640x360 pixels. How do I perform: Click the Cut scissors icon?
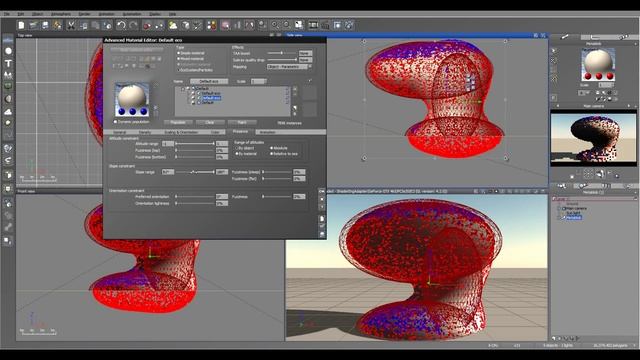pos(71,25)
